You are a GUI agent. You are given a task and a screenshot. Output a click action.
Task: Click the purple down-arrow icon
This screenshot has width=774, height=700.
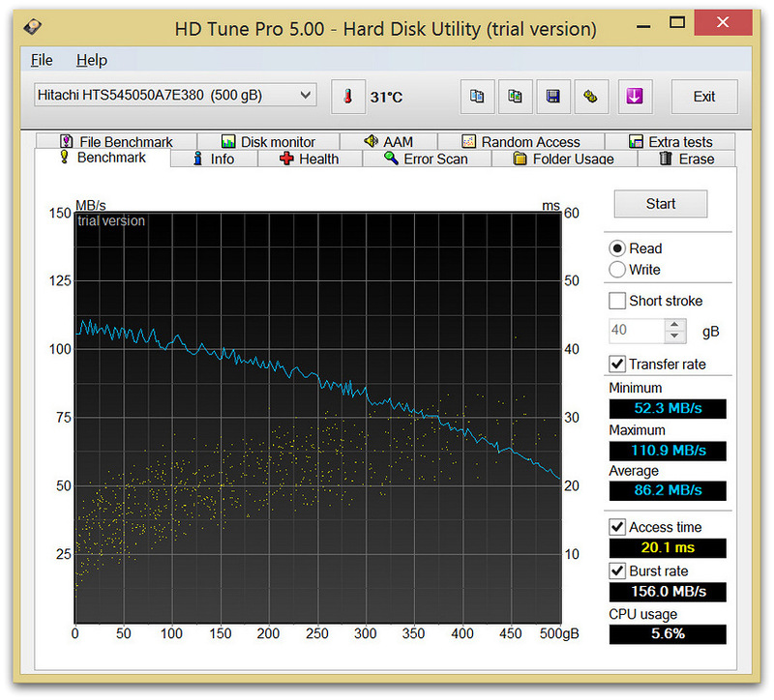635,96
